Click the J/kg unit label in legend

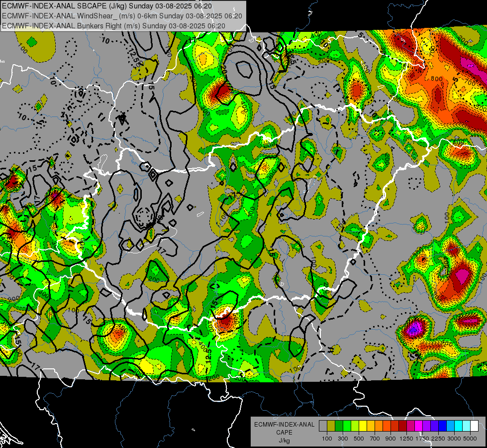click(284, 440)
